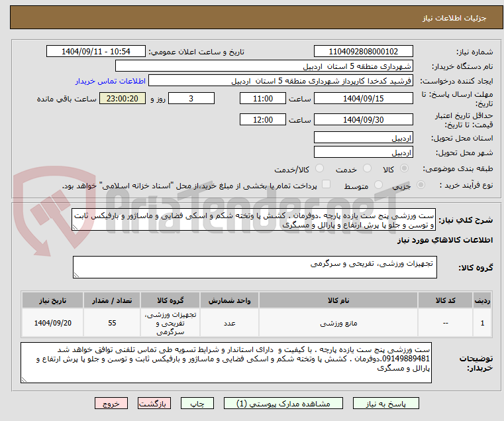The height and width of the screenshot is (421, 504).
Task: Select the خدمت radio button
Action: point(367,168)
